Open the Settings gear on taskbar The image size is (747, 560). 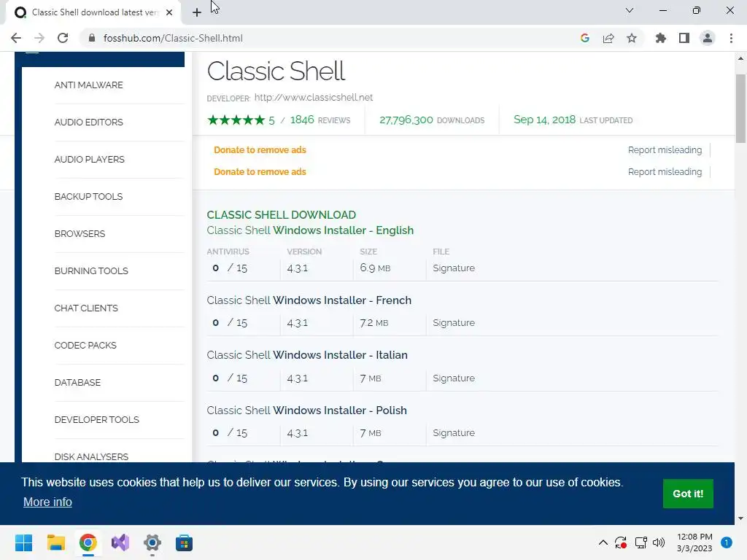click(x=152, y=542)
